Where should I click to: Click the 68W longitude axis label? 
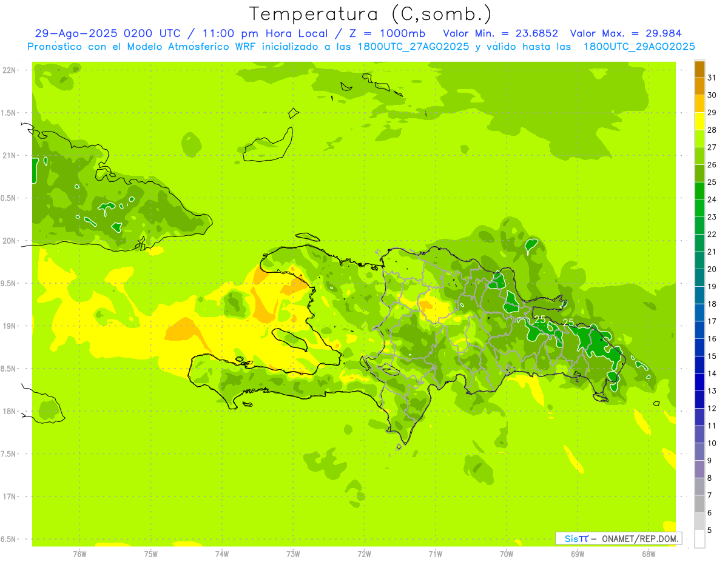[648, 554]
